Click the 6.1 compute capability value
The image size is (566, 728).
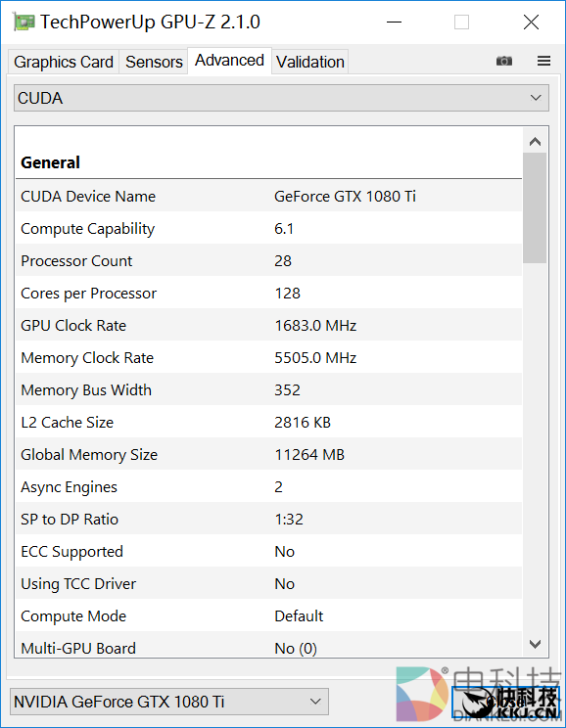coord(283,229)
